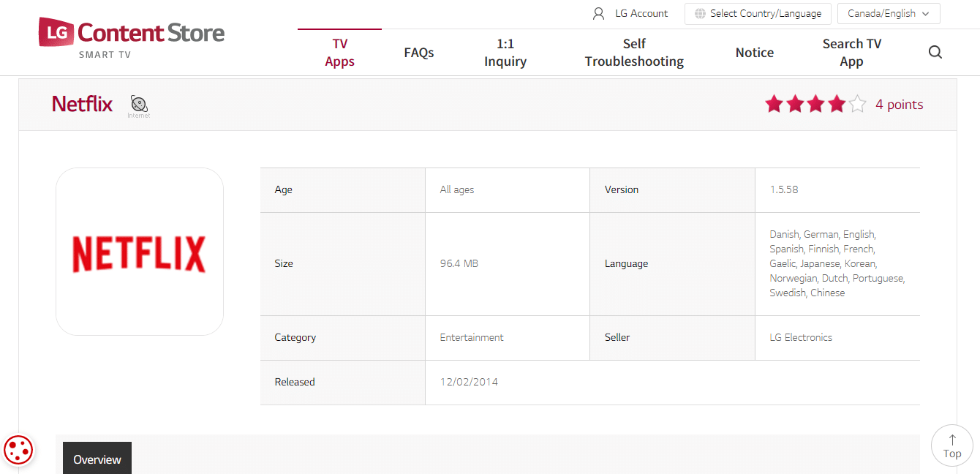Screen dimensions: 980x474
Task: Click the release date '12/02/2014'
Action: pos(469,382)
